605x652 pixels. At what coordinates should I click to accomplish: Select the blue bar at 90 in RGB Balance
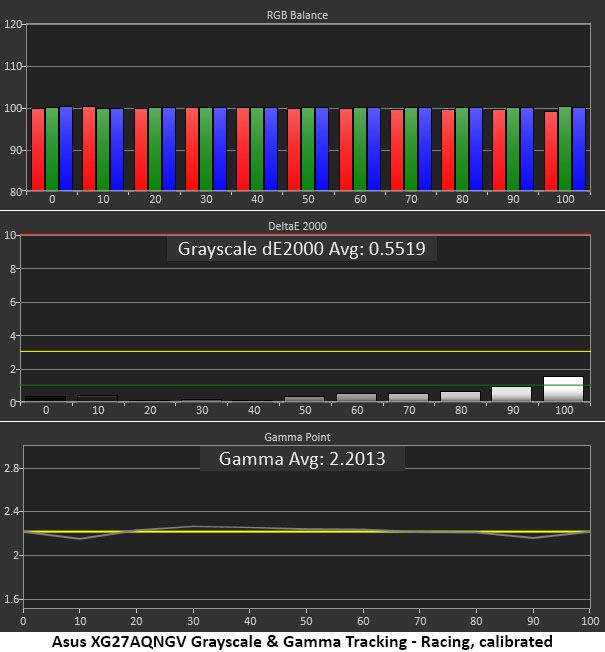(527, 149)
